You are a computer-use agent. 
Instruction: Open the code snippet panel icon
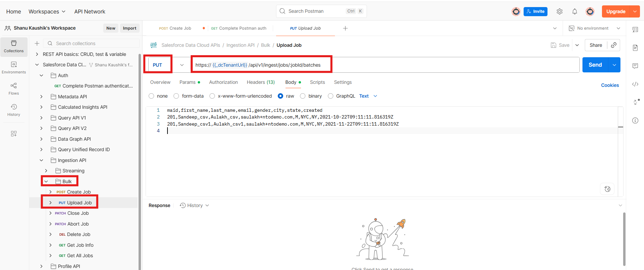point(635,84)
